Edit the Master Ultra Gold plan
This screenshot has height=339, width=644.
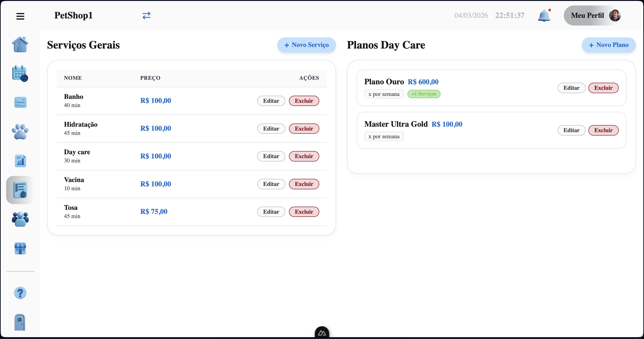(x=571, y=130)
